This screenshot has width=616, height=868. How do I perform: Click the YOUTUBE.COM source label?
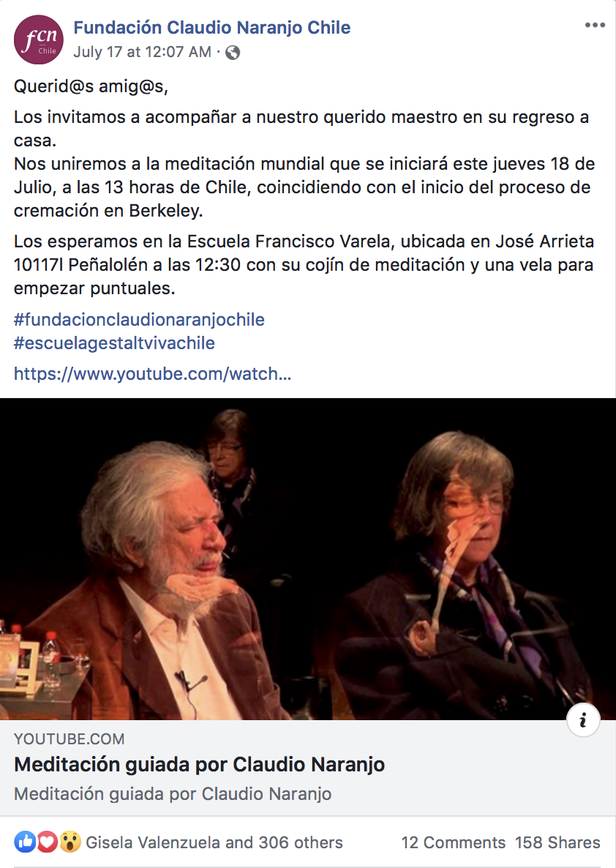coord(70,739)
